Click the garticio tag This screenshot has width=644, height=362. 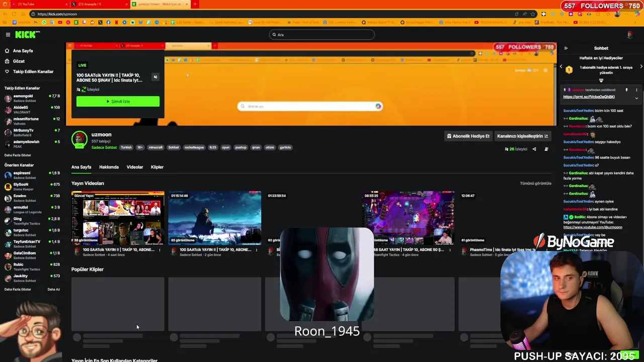pyautogui.click(x=285, y=147)
